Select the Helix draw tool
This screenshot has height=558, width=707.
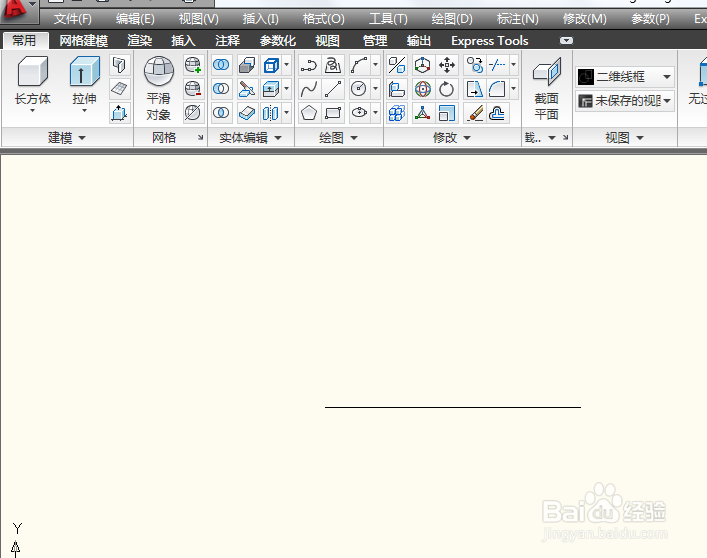(333, 65)
